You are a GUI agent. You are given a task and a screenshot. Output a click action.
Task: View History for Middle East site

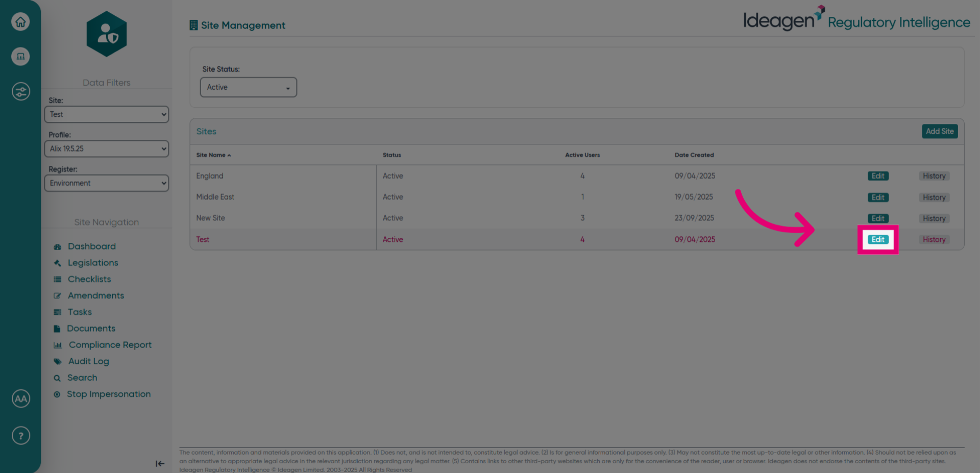(934, 197)
